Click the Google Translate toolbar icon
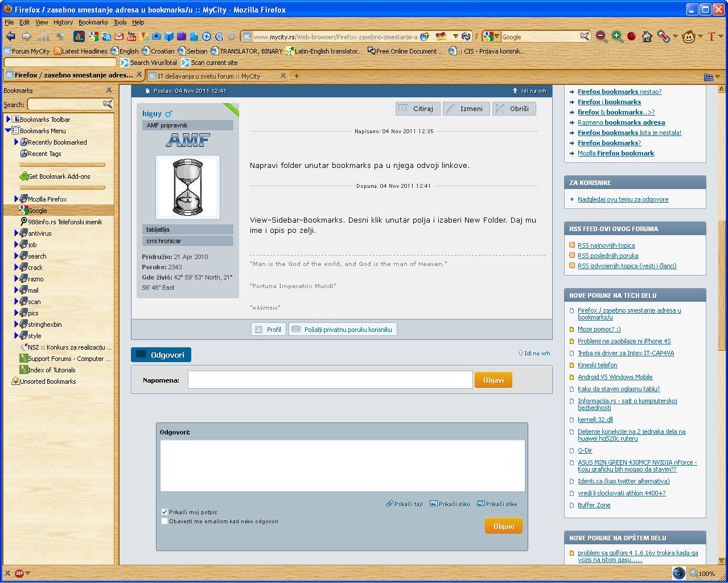The image size is (728, 583). coord(106,36)
